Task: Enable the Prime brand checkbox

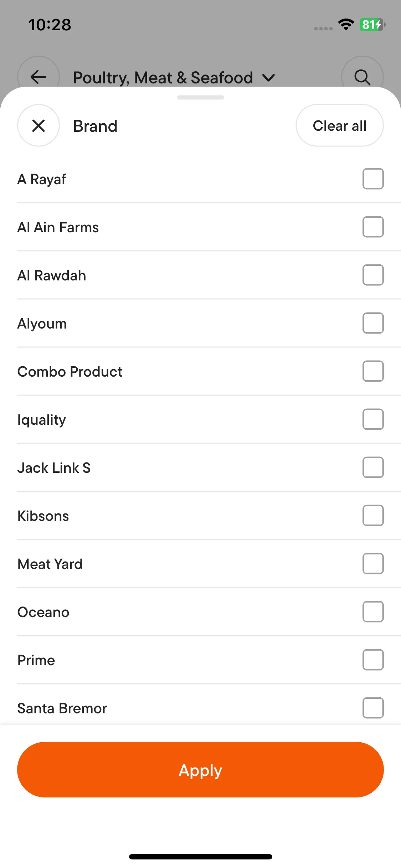Action: click(373, 660)
